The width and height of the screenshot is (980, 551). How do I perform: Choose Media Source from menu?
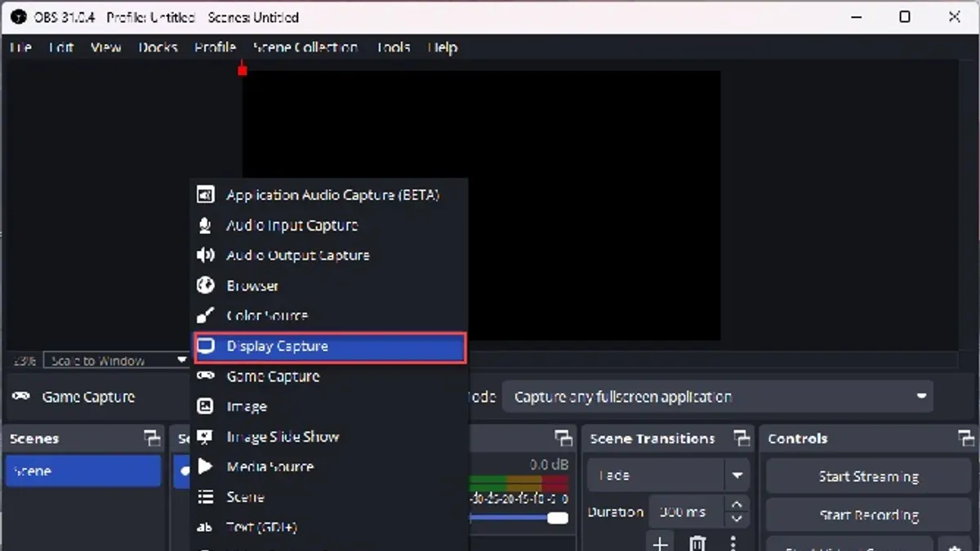click(329, 467)
